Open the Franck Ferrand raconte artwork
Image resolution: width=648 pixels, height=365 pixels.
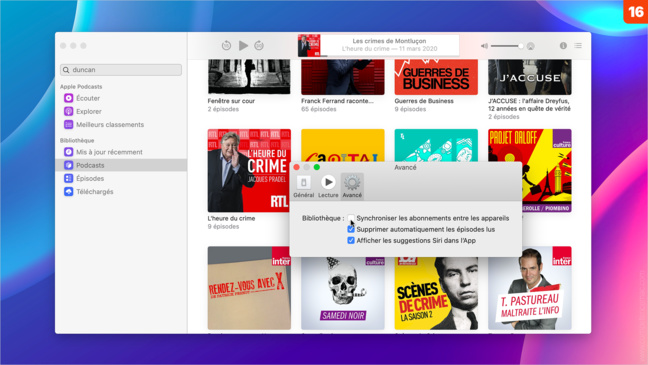(x=343, y=77)
